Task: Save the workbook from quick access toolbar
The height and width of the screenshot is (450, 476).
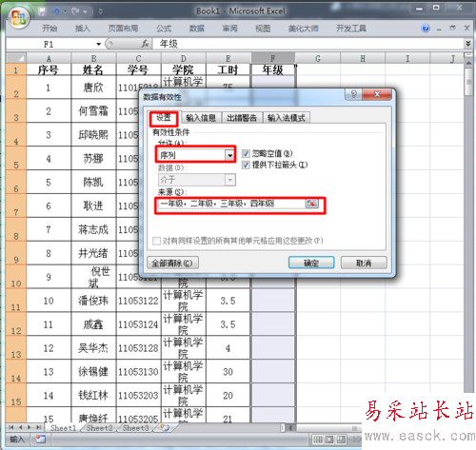Action: [x=42, y=12]
